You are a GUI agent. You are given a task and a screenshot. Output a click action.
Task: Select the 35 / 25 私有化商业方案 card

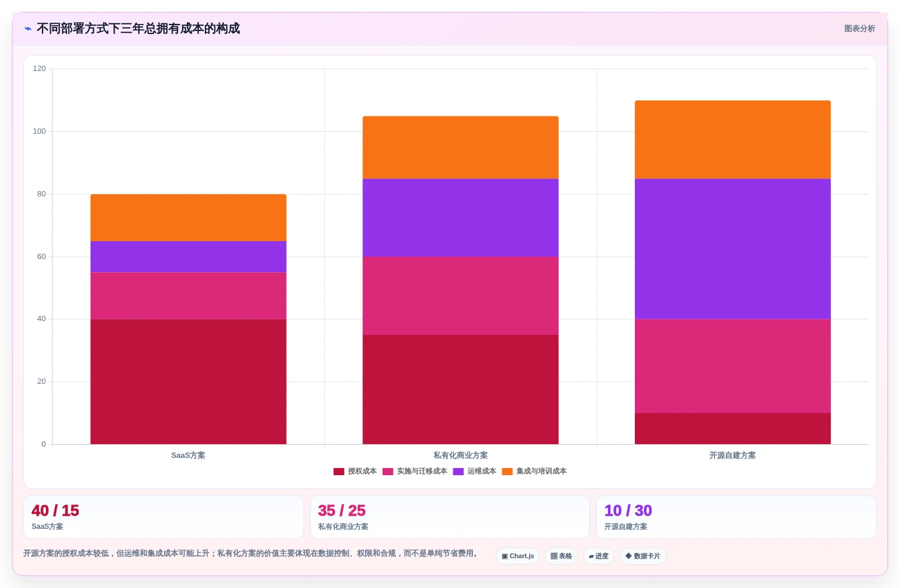pos(450,517)
